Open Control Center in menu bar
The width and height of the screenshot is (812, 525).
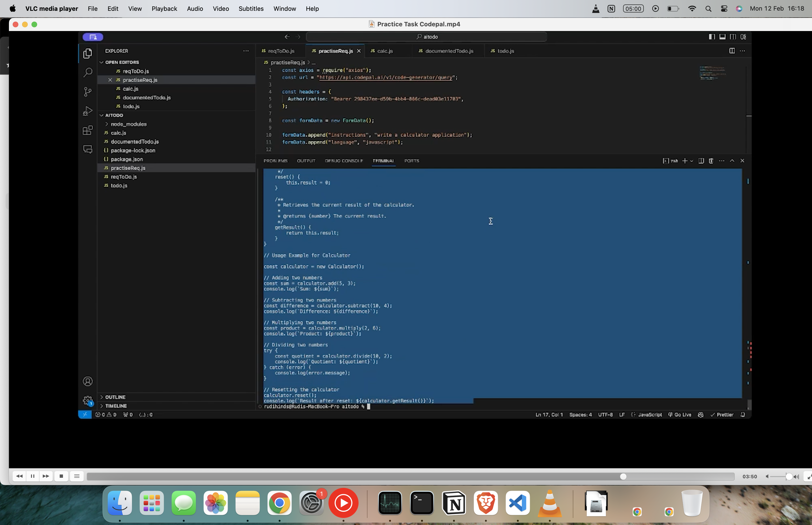pos(724,8)
